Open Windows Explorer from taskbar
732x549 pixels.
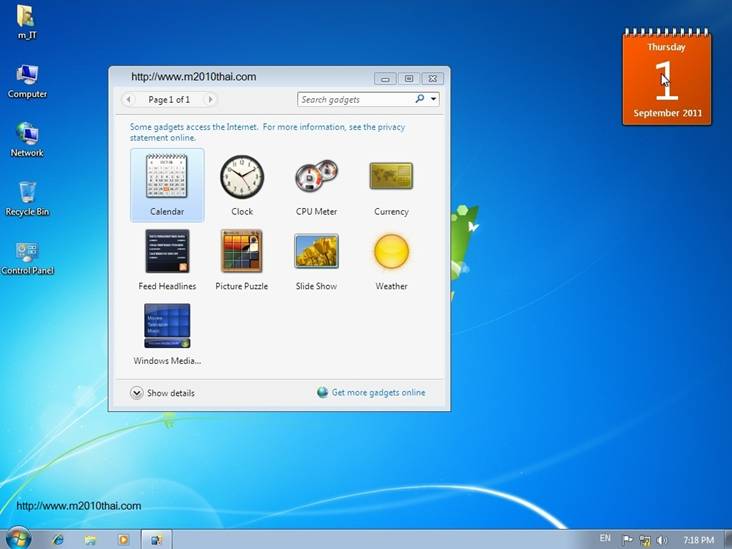click(90, 540)
